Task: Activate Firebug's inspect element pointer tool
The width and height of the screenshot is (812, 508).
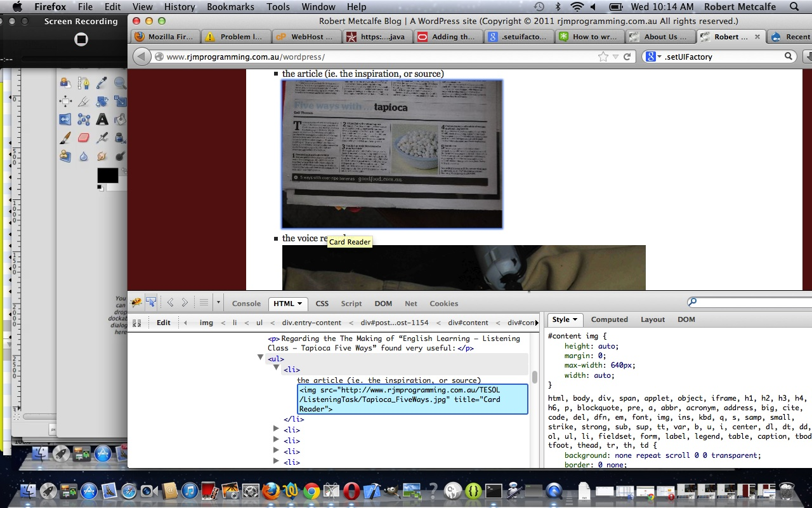Action: [151, 303]
